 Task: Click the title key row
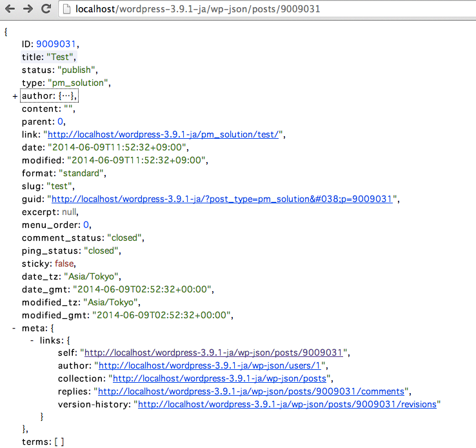click(x=34, y=57)
